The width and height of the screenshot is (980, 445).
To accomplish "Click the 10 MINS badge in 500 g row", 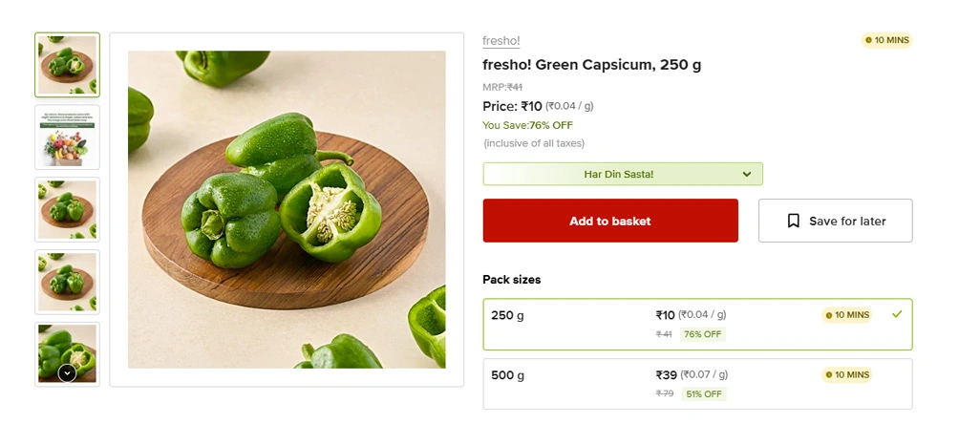I will tap(846, 375).
